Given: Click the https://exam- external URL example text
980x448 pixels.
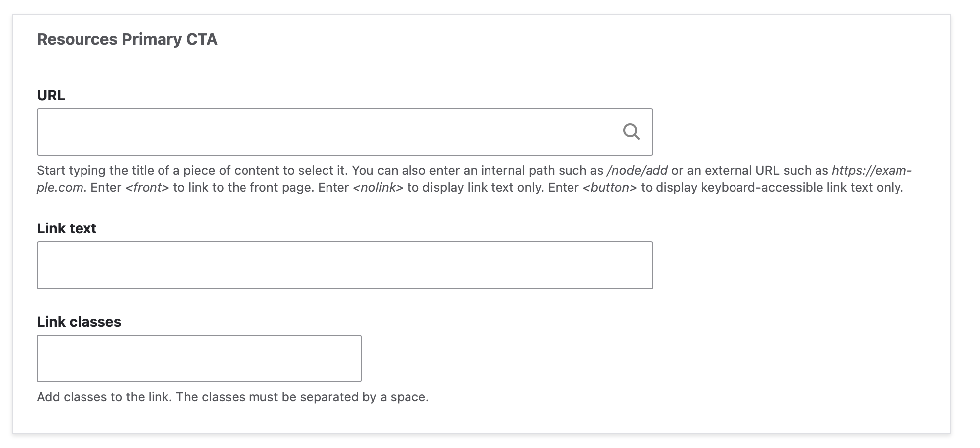Looking at the screenshot, I should click(872, 171).
